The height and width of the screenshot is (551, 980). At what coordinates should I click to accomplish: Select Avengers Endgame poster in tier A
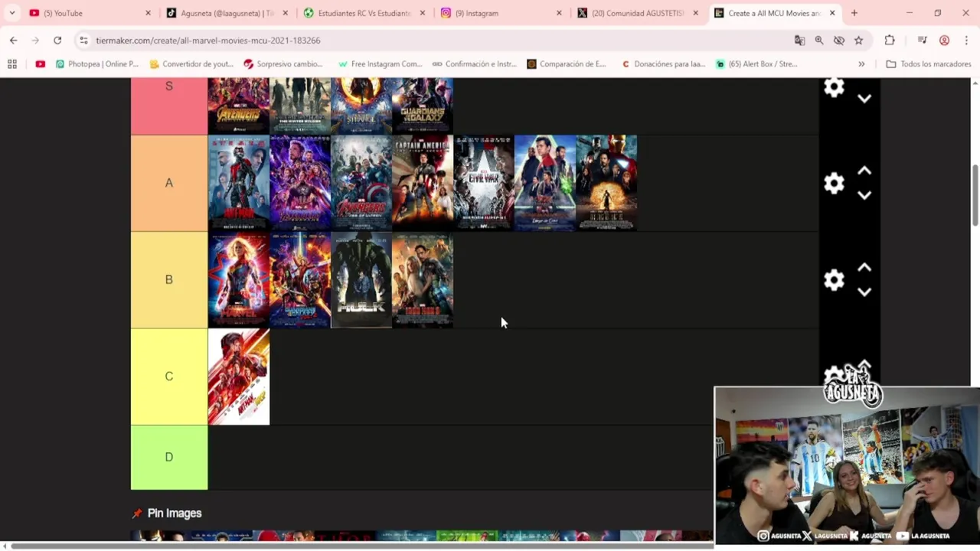[300, 183]
